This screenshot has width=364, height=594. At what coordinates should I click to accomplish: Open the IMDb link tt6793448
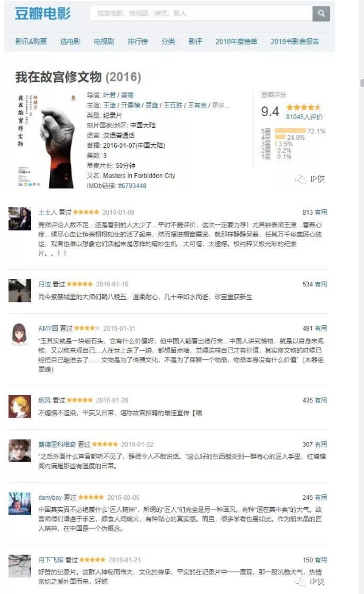(x=132, y=185)
